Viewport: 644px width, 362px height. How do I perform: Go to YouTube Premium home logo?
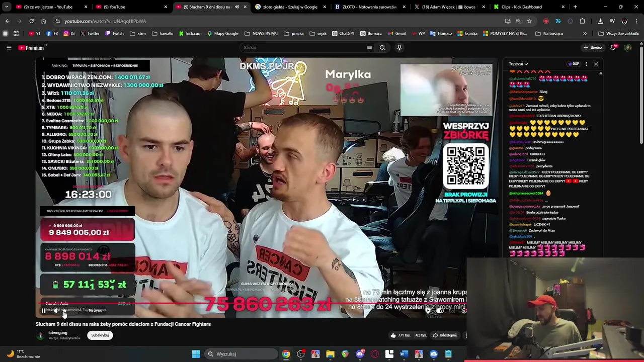(32, 48)
